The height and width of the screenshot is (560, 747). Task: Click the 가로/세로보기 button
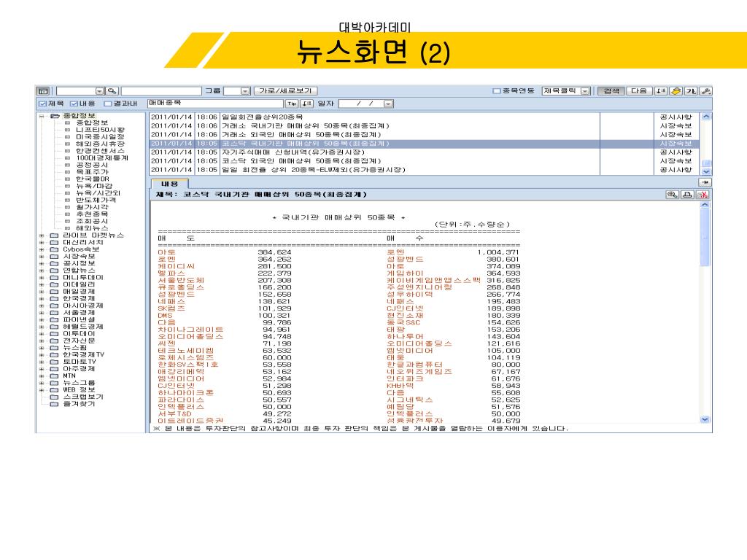pyautogui.click(x=285, y=91)
